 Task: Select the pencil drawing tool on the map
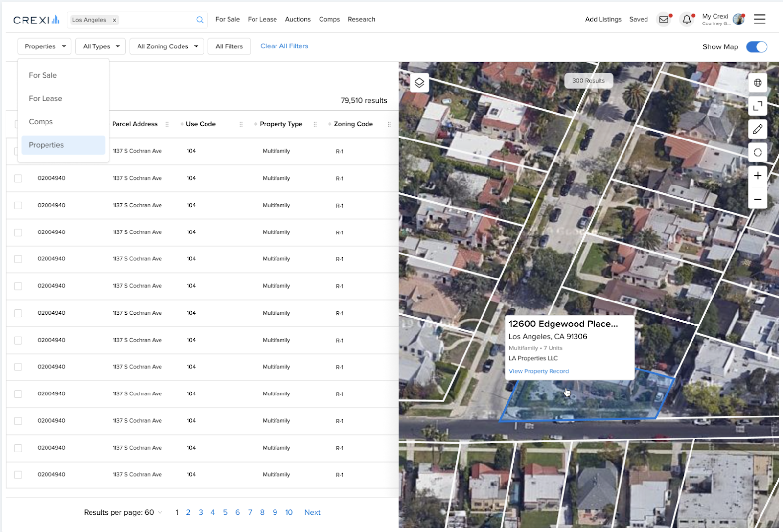(x=758, y=130)
